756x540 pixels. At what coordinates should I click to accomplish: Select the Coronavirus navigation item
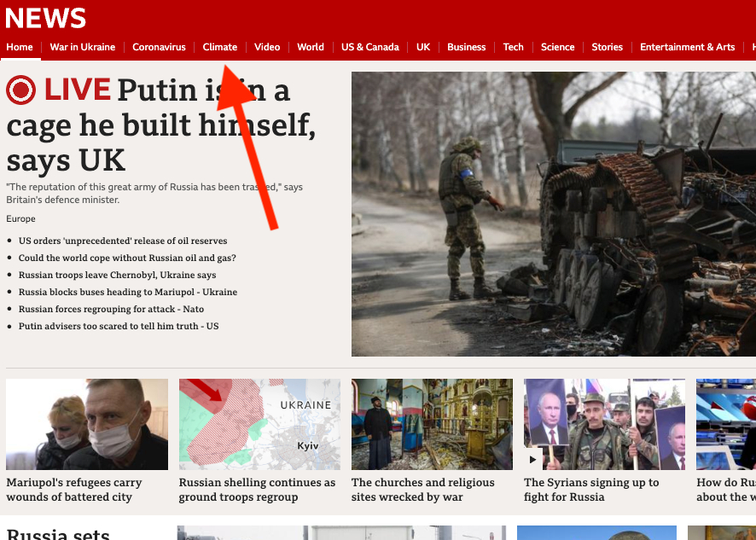pos(159,47)
